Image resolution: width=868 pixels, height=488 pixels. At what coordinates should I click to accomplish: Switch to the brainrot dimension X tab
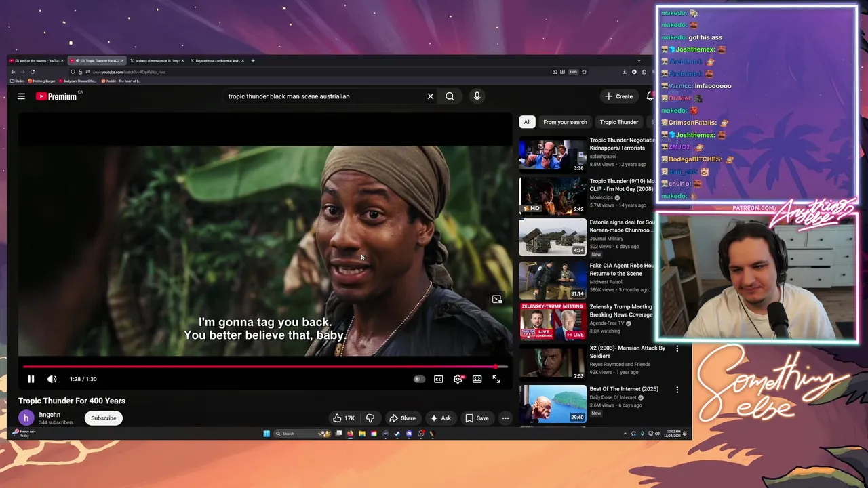(157, 60)
